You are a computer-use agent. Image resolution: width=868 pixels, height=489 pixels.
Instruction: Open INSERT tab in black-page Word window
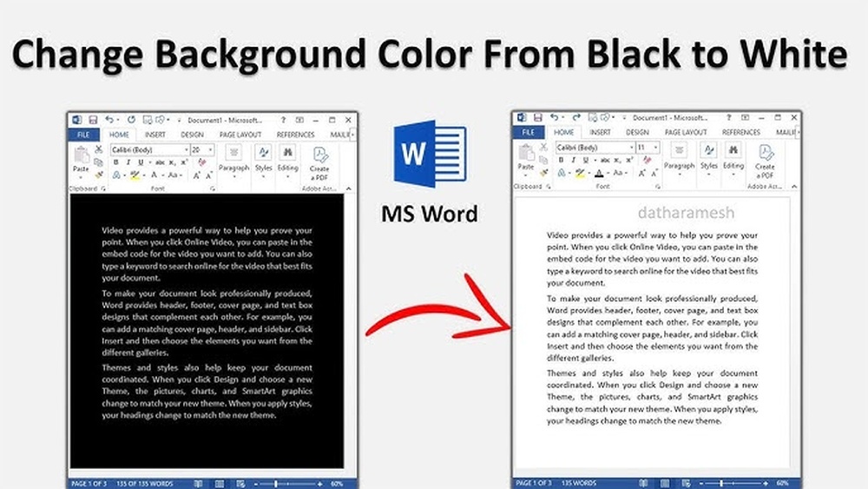(x=155, y=135)
